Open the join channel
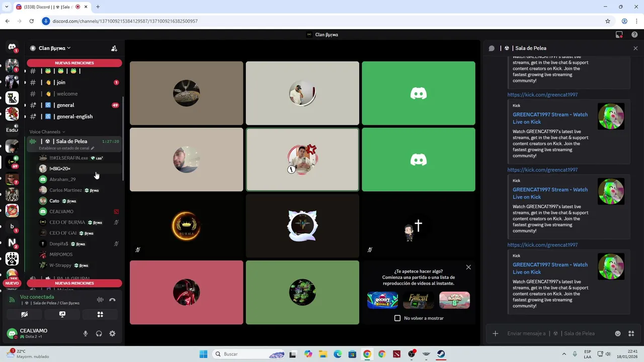This screenshot has height=362, width=644. [x=61, y=82]
